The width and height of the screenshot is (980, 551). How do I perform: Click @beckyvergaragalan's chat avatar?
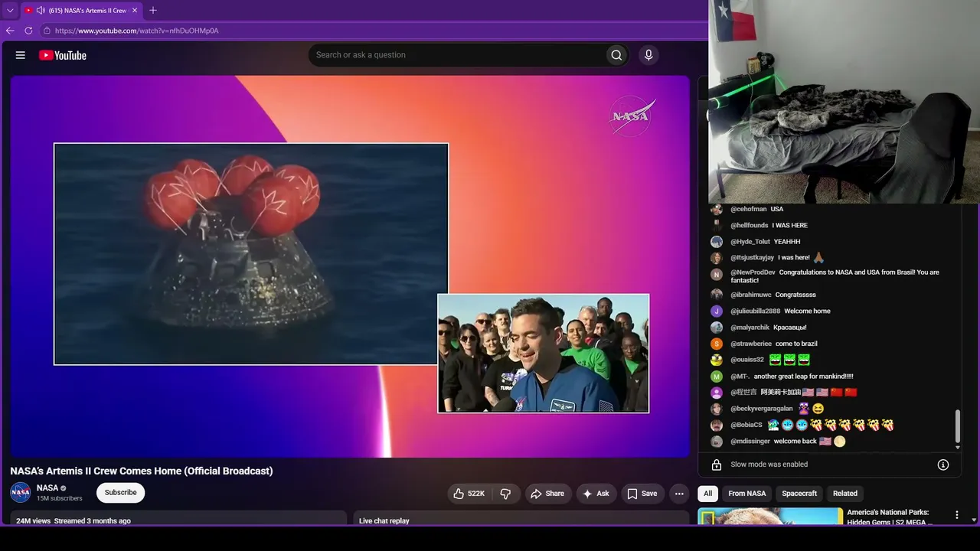pyautogui.click(x=717, y=409)
